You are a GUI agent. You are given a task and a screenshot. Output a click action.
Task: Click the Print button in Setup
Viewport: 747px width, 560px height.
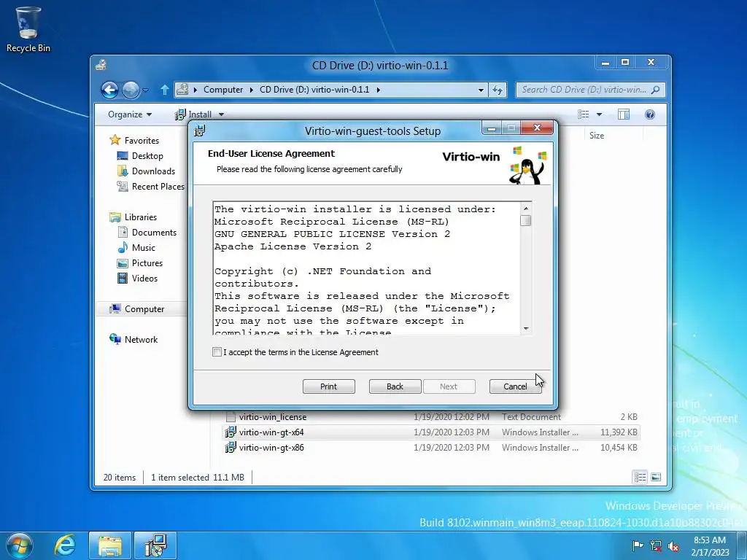[x=329, y=386]
